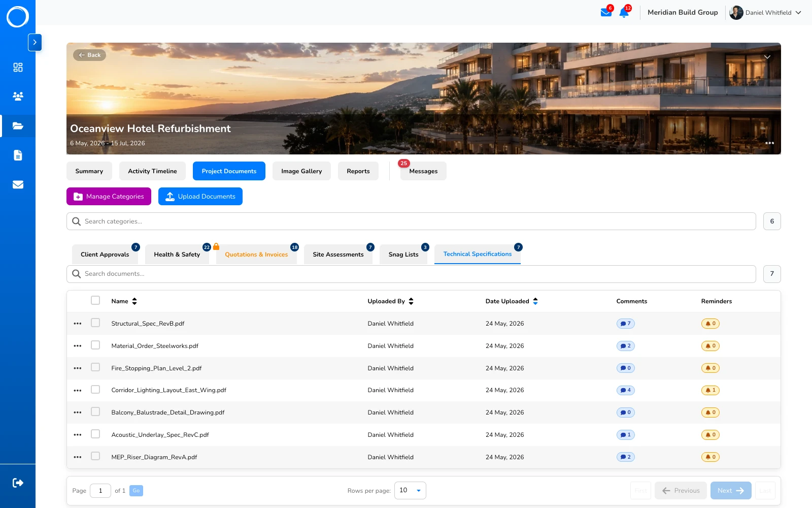Select the MEP_Riser_Diagram_RevA.pdf checkbox
The image size is (812, 508).
coord(95,456)
